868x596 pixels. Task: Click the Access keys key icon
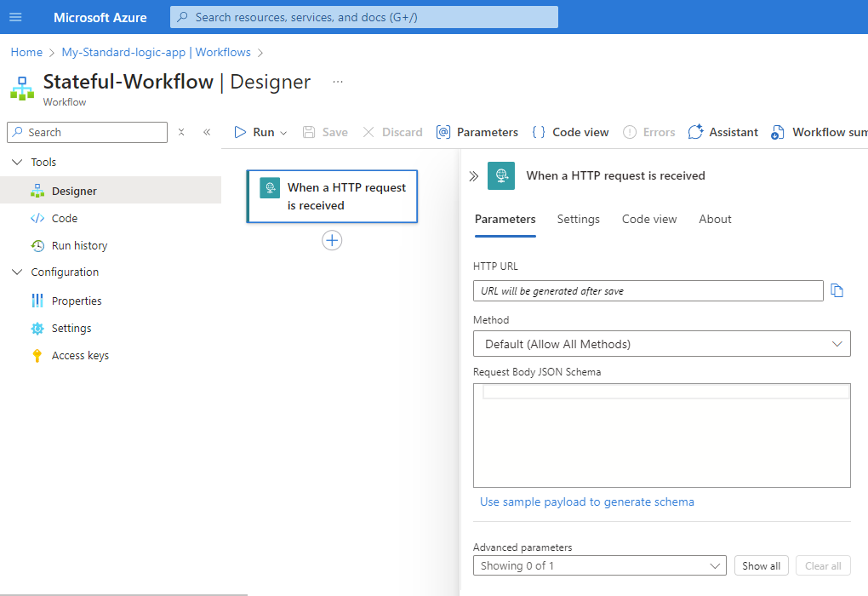coord(37,356)
